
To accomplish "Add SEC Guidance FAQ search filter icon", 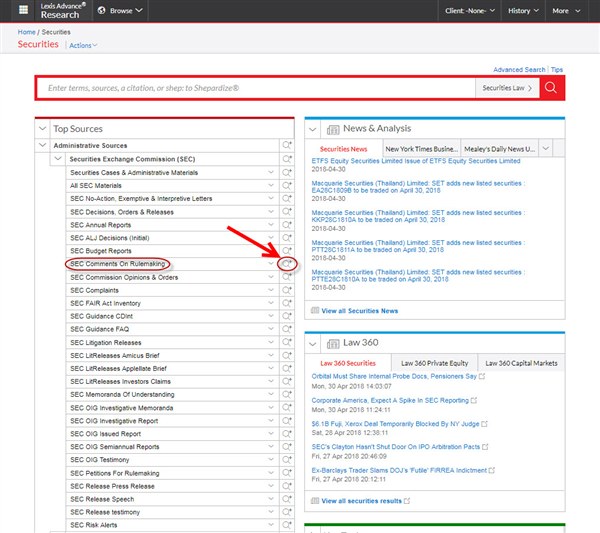I will 287,329.
